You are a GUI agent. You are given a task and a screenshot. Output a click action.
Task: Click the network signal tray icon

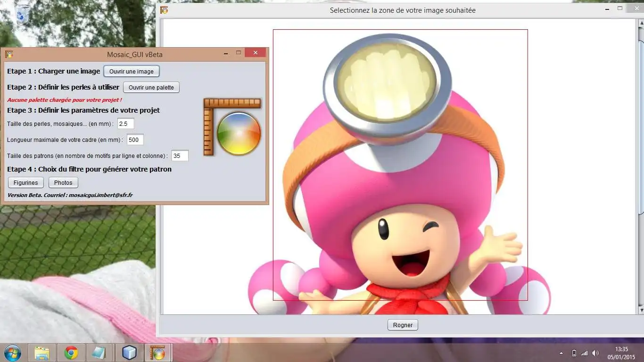(584, 353)
